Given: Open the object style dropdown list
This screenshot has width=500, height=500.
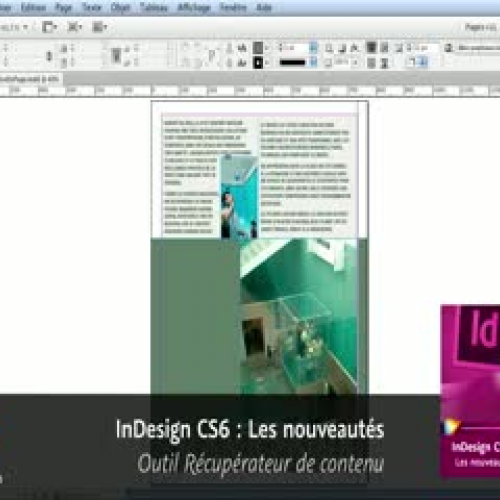Looking at the screenshot, I should [x=478, y=48].
